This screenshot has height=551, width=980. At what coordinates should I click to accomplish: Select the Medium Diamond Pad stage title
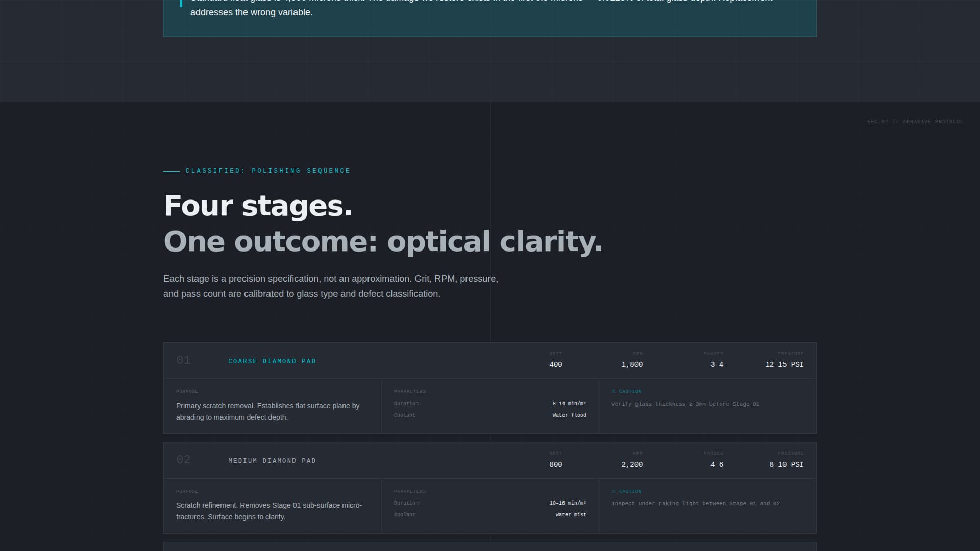[272, 461]
